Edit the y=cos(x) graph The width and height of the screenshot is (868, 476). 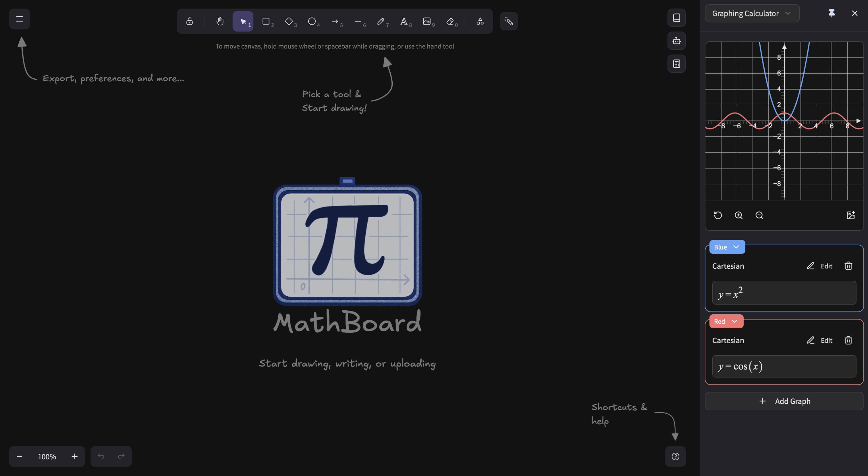(819, 340)
